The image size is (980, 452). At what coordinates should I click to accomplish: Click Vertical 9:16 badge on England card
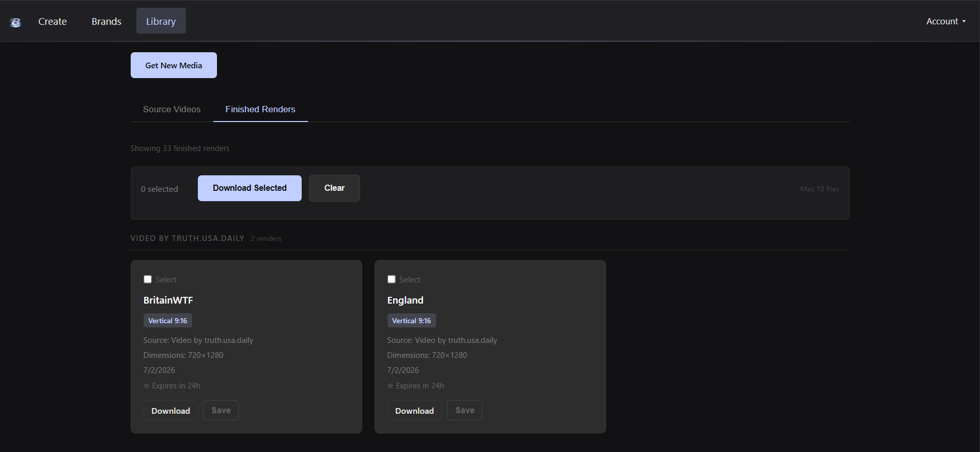coord(412,321)
